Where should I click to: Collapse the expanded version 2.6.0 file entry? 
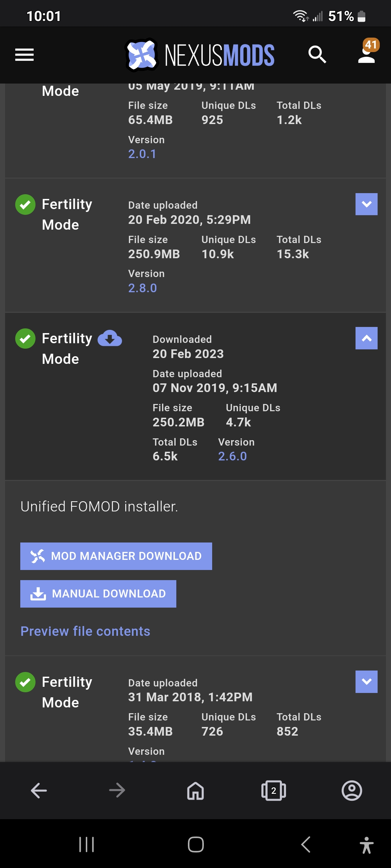tap(366, 339)
